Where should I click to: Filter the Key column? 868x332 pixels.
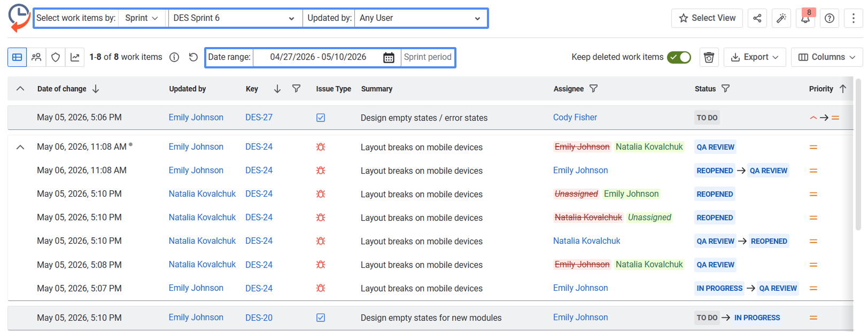(296, 89)
